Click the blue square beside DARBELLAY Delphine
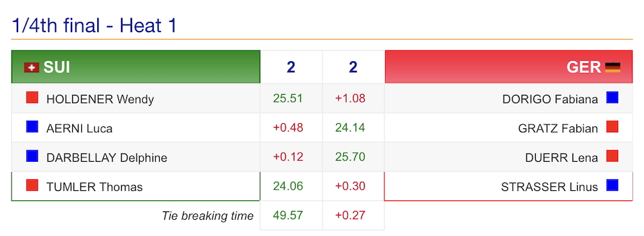644x236 pixels. [32, 156]
